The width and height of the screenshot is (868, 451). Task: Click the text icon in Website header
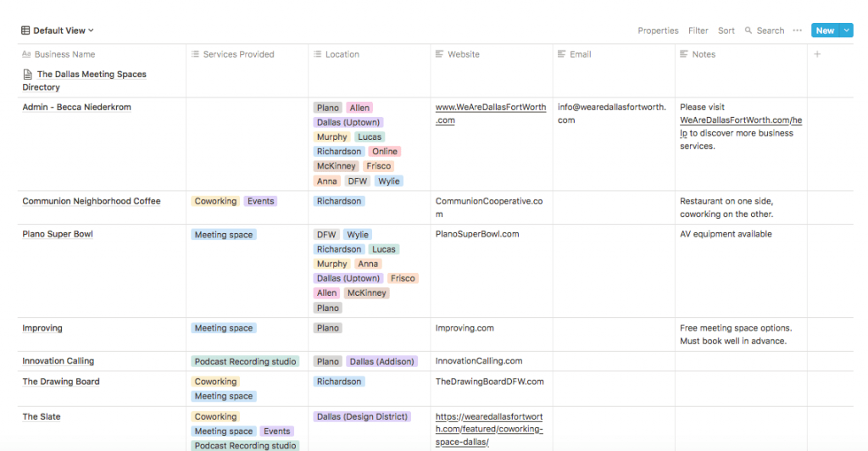(440, 54)
